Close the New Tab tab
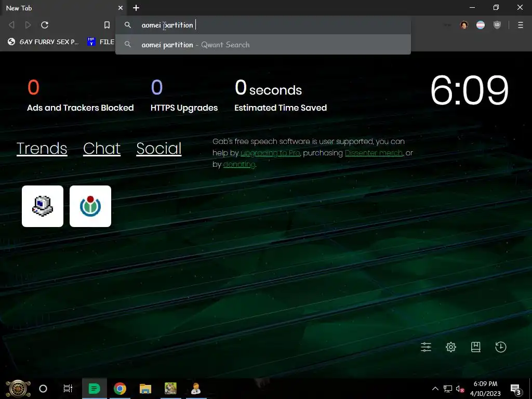 pyautogui.click(x=121, y=8)
